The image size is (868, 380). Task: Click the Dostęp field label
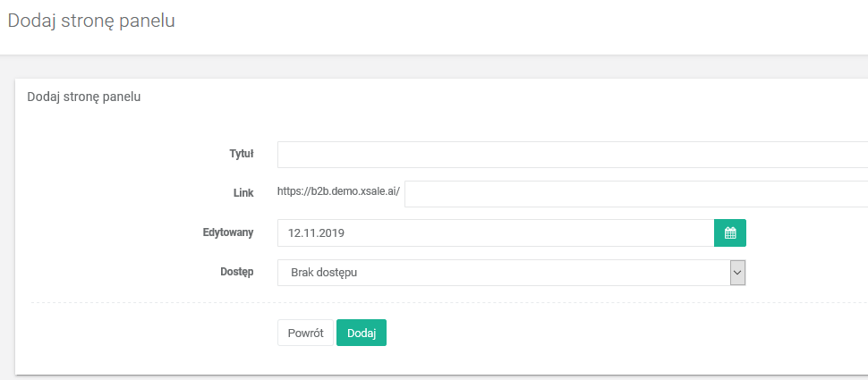tap(234, 272)
